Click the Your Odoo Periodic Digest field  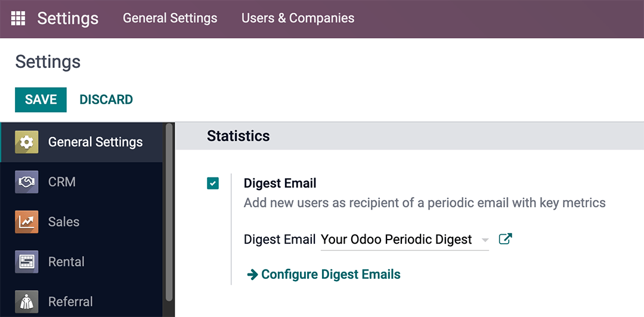tap(397, 240)
